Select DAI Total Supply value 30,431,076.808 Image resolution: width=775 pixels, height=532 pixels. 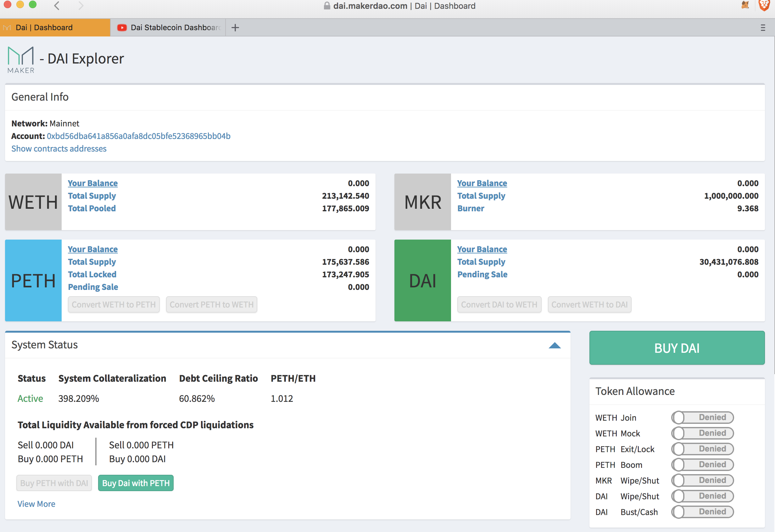[x=729, y=262]
